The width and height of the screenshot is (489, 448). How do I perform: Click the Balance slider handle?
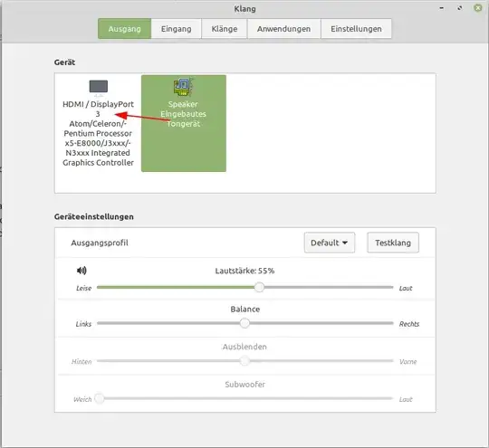[x=244, y=323]
